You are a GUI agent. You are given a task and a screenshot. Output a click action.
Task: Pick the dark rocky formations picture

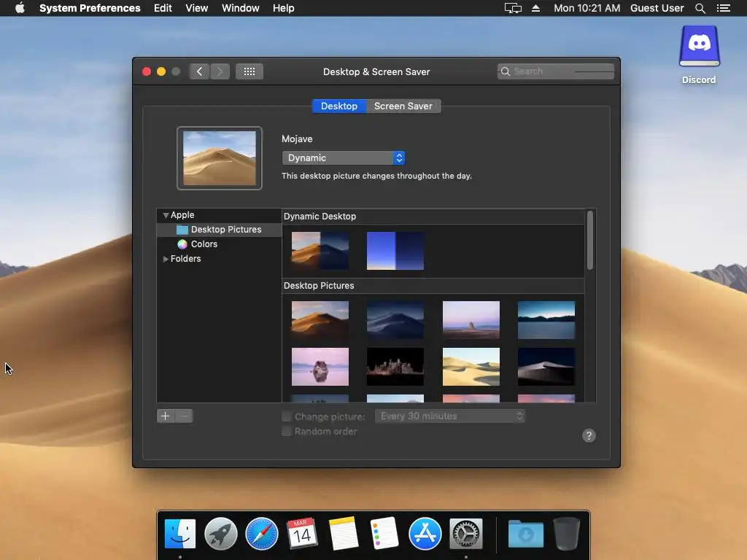[395, 367]
